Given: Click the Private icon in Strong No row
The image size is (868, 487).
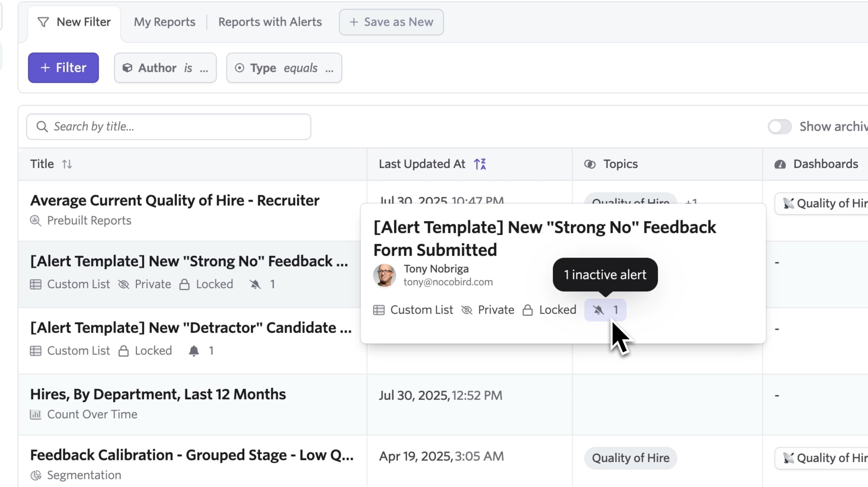Looking at the screenshot, I should click(x=124, y=284).
